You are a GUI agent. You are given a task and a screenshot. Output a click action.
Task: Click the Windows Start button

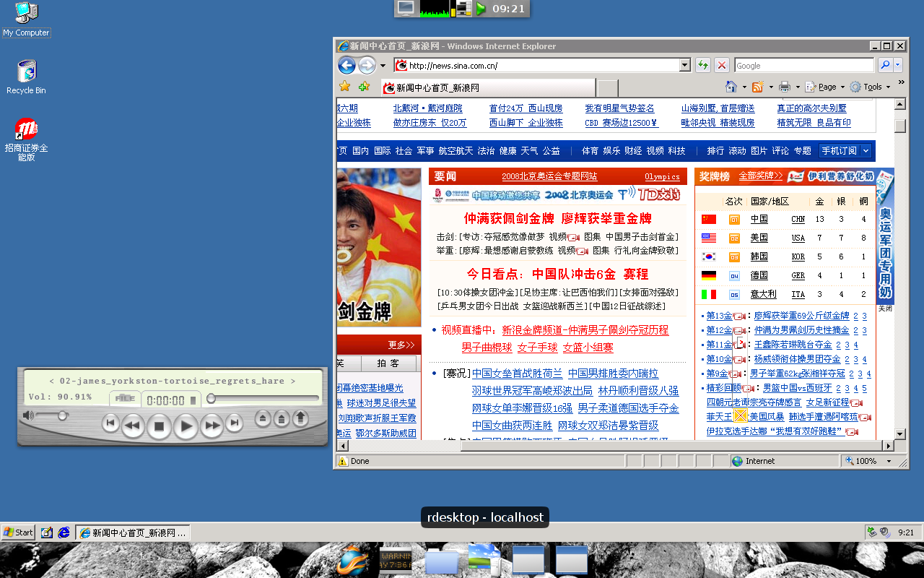tap(18, 532)
